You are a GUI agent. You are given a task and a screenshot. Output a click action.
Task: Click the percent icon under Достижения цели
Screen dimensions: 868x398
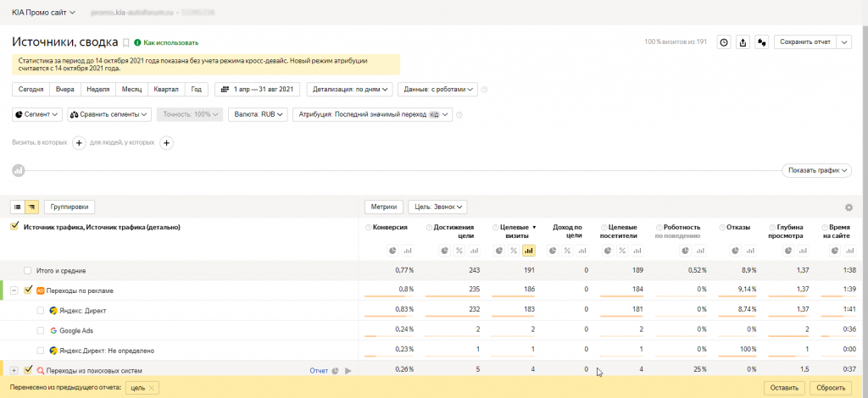[459, 251]
